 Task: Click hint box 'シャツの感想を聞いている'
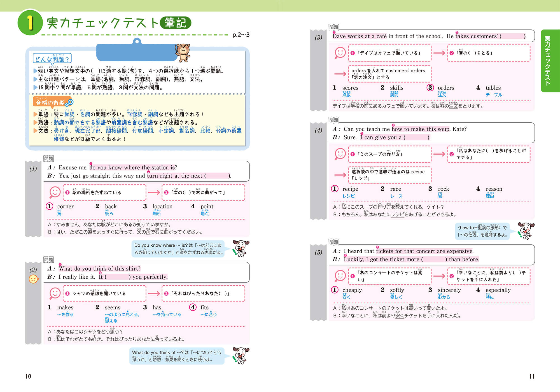(104, 293)
